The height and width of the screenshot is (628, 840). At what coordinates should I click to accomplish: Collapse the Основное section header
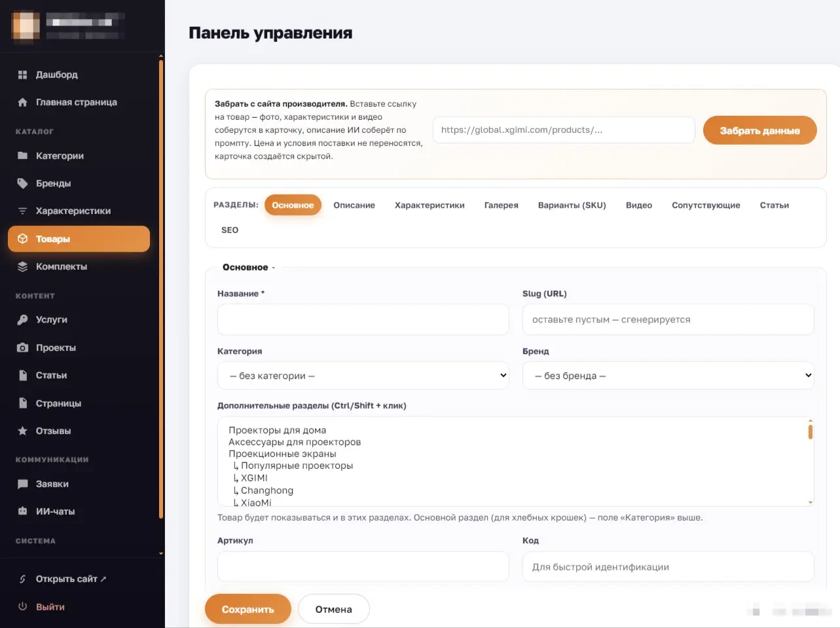[x=249, y=267]
